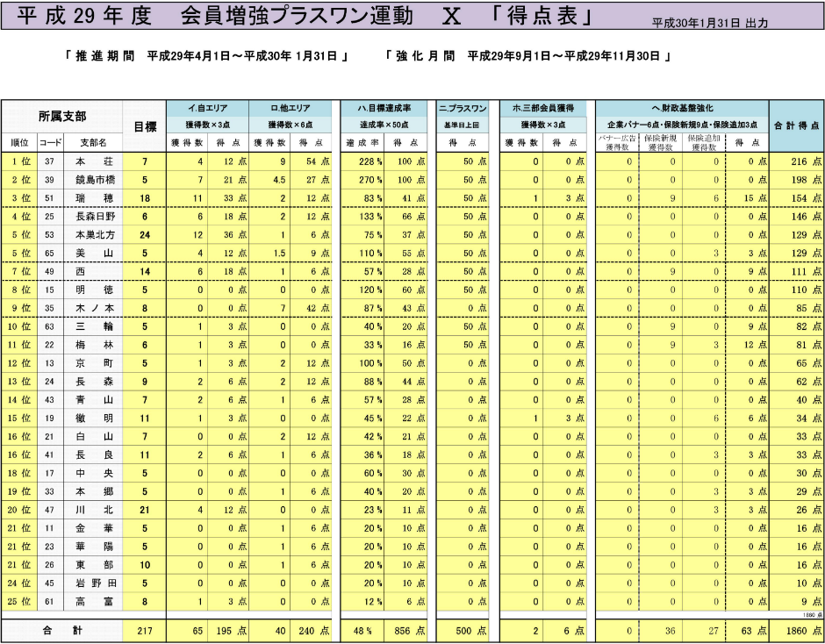Click the 支部名 subheader cell
Image resolution: width=825 pixels, height=644 pixels.
93,143
